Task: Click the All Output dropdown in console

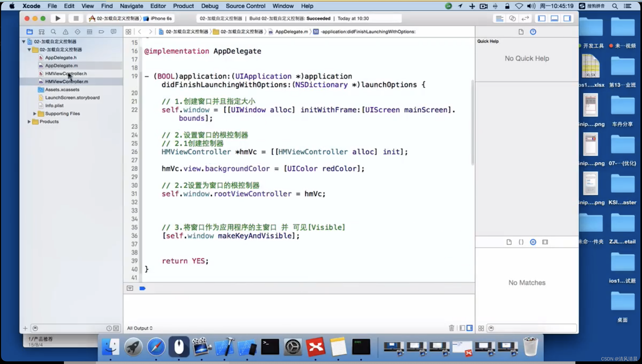Action: [x=139, y=328]
